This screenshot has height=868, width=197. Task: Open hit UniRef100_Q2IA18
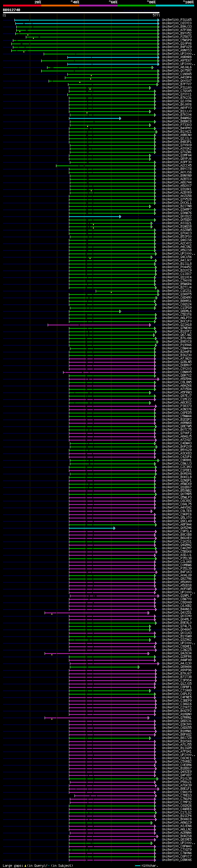point(177,325)
